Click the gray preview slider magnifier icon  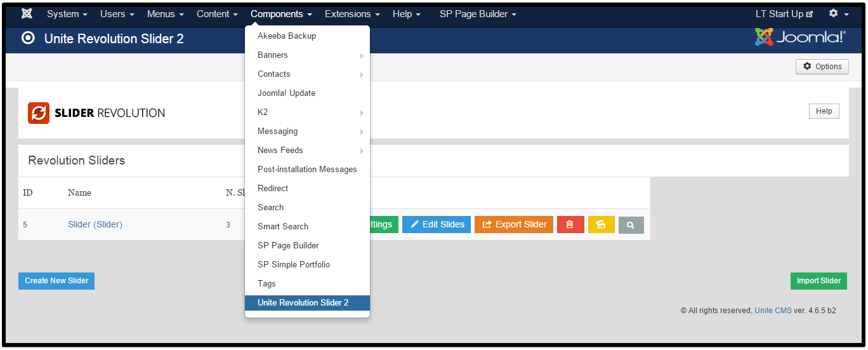[x=631, y=225]
